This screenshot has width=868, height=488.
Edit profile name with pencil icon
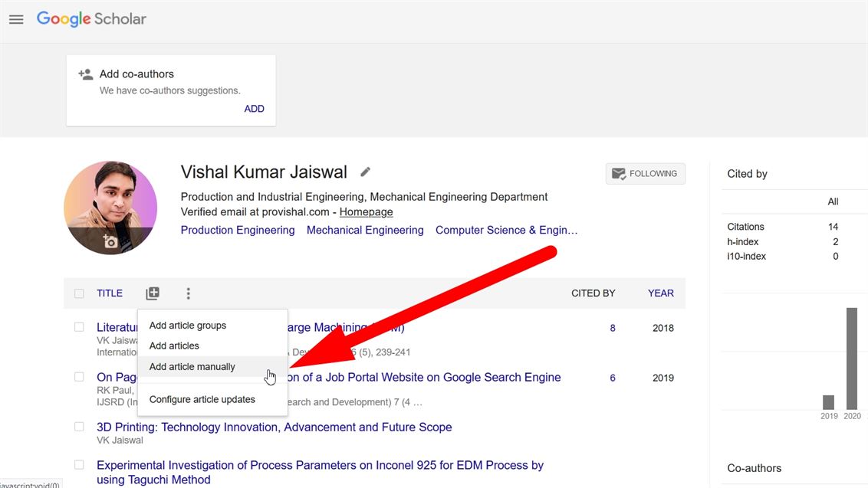coord(365,172)
